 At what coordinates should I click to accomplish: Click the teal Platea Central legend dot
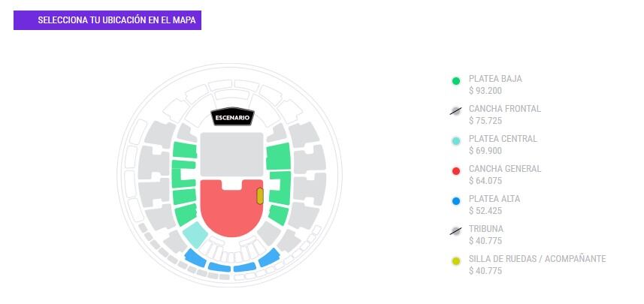[x=456, y=141]
